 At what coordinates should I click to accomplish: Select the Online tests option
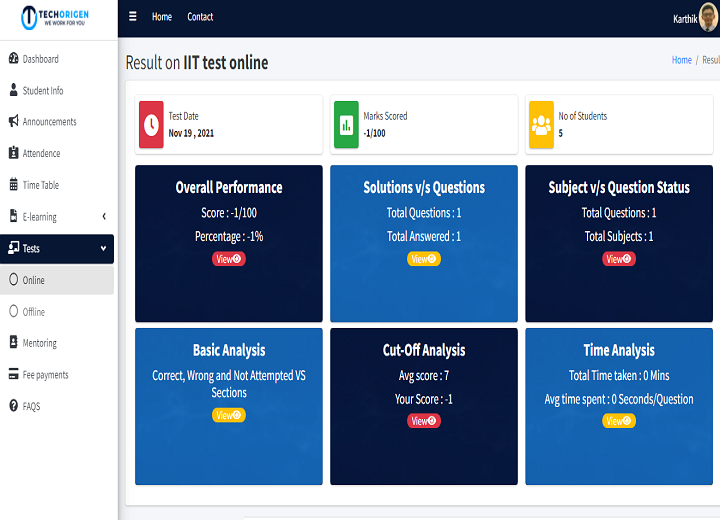34,280
